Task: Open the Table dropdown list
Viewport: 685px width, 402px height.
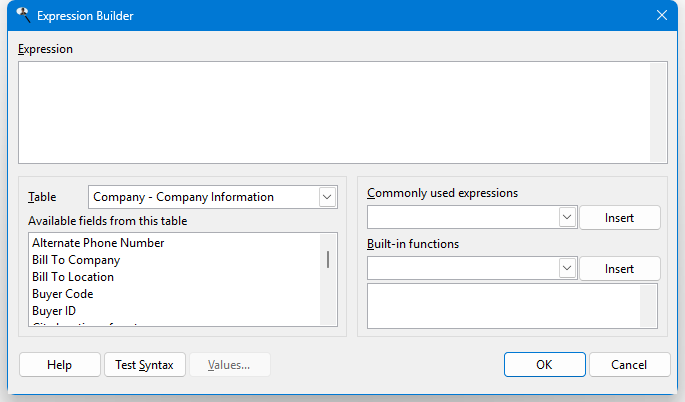Action: [327, 197]
